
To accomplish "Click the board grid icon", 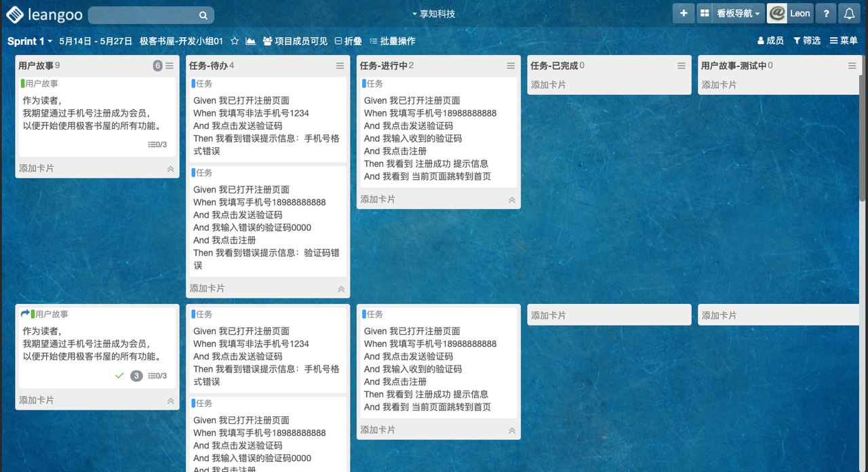I will 705,14.
